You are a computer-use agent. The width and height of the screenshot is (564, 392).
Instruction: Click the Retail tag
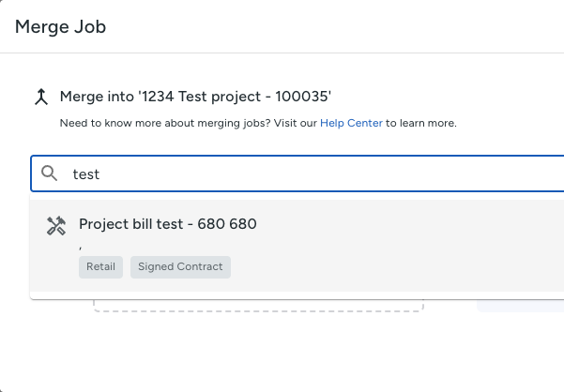pyautogui.click(x=100, y=267)
